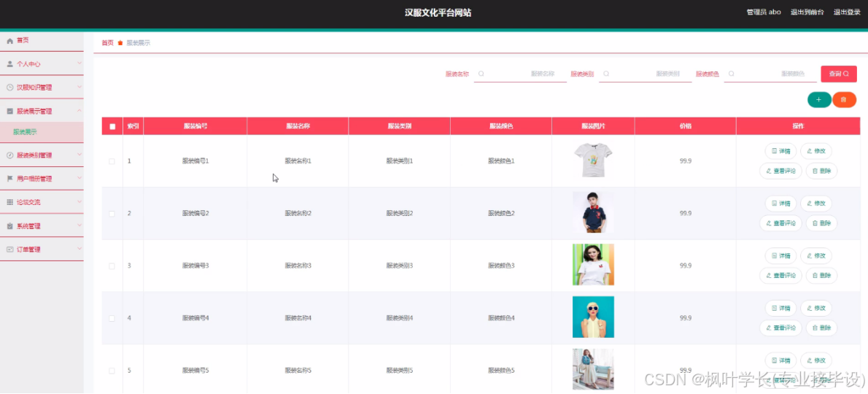Click the compass icon for 服装类别管理
The image size is (868, 394).
pos(10,155)
